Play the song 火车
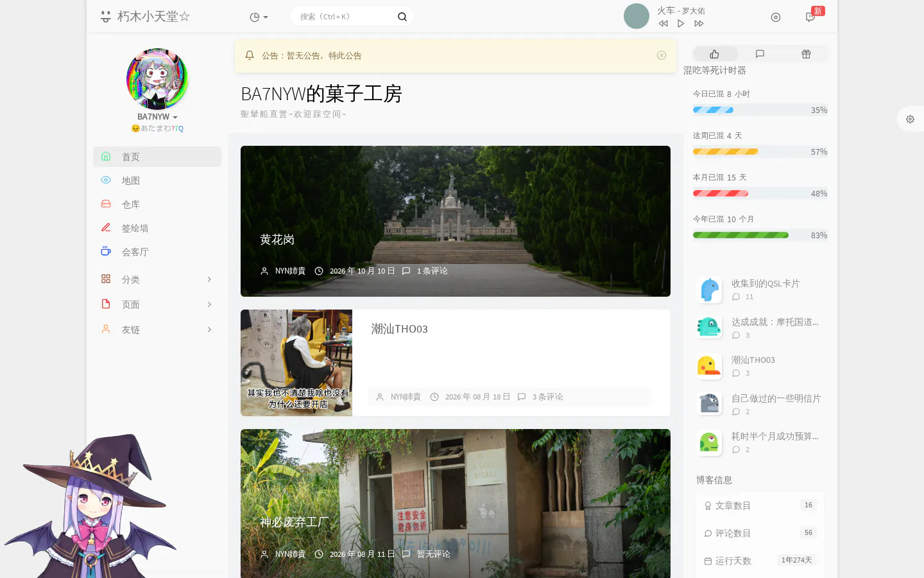 [681, 24]
